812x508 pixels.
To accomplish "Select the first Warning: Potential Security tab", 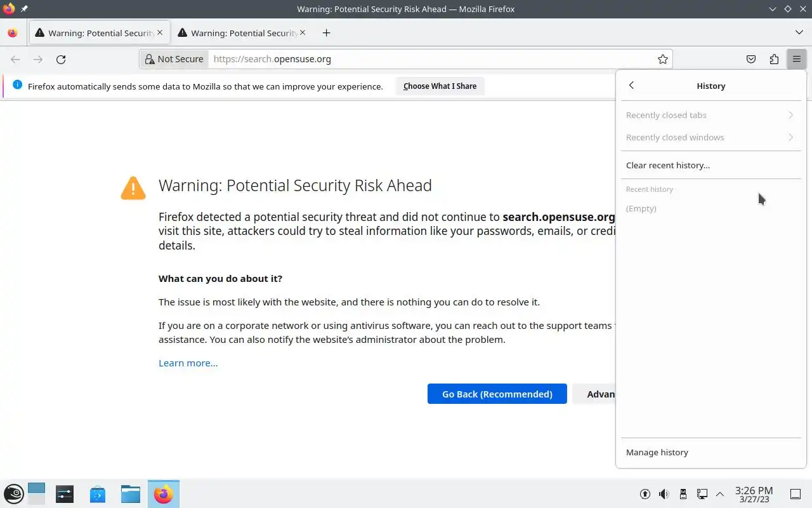I will coord(99,33).
